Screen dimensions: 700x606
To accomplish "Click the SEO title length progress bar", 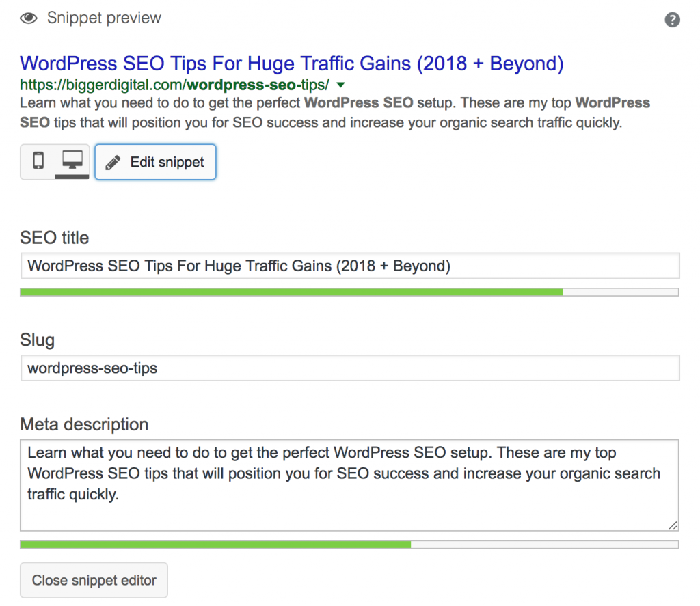I will [349, 292].
